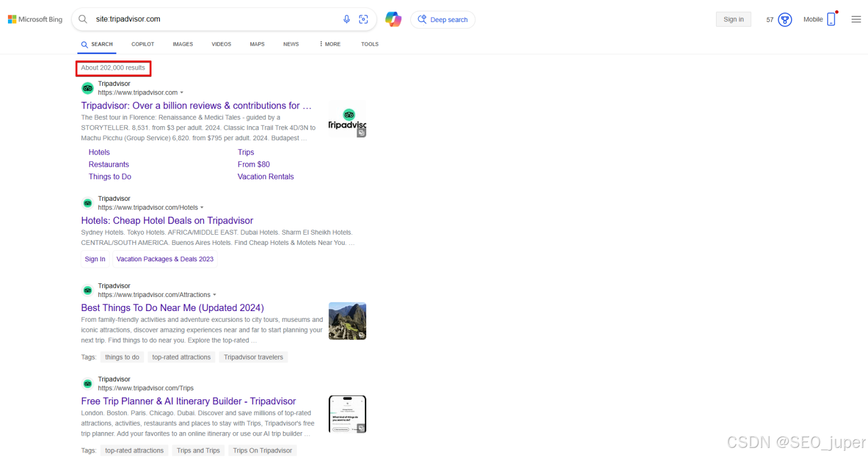868x457 pixels.
Task: Switch to the VIDEOS tab
Action: (x=222, y=44)
